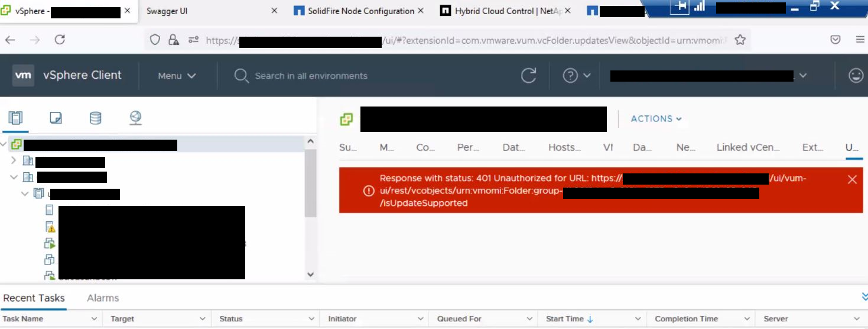
Task: Open the Storage inventory view icon
Action: [x=95, y=118]
